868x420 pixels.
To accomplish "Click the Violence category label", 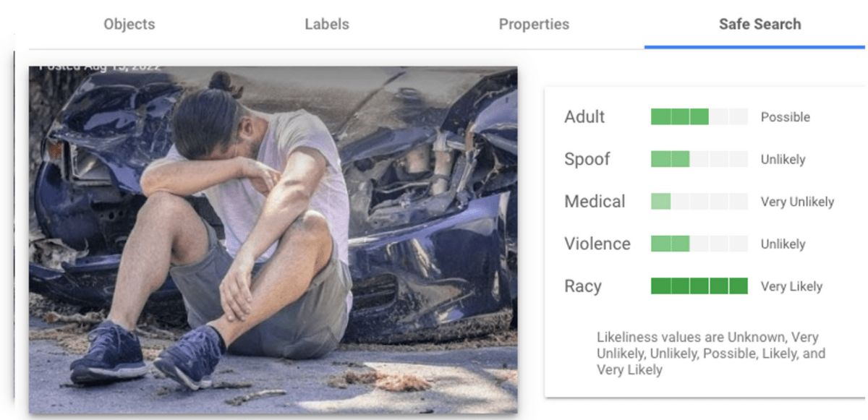I will (x=597, y=244).
